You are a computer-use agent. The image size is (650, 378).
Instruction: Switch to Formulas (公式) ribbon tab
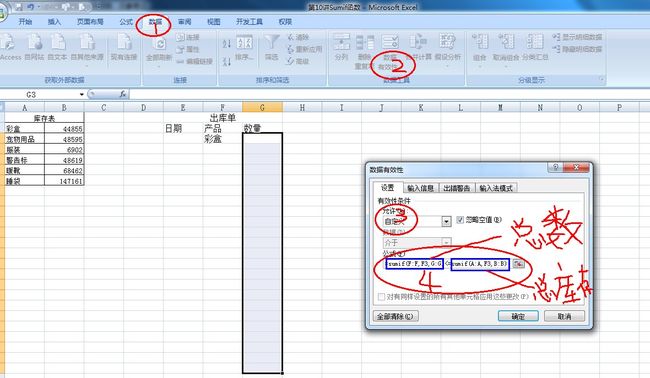point(126,22)
